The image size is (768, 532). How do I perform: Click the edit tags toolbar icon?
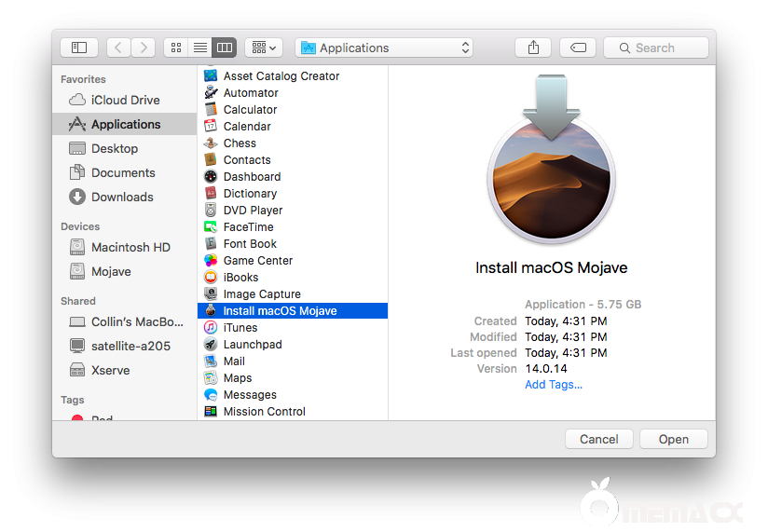coord(578,48)
